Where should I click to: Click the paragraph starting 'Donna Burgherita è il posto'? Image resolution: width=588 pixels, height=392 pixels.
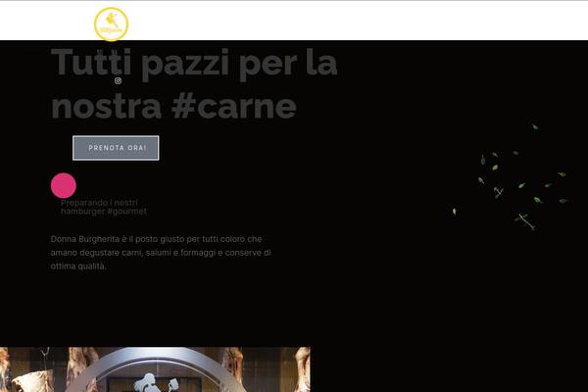pyautogui.click(x=161, y=253)
